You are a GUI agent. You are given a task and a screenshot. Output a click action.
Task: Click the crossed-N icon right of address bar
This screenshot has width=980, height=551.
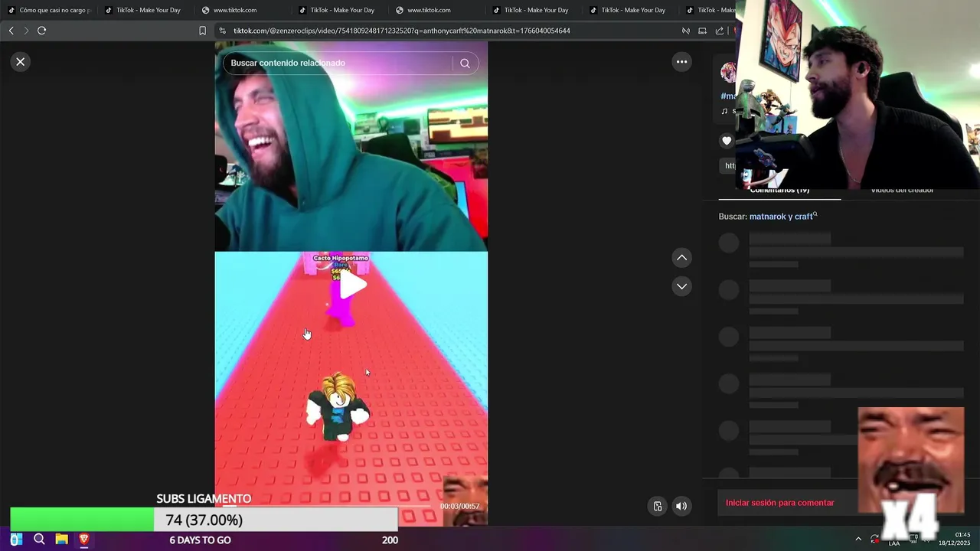(686, 31)
